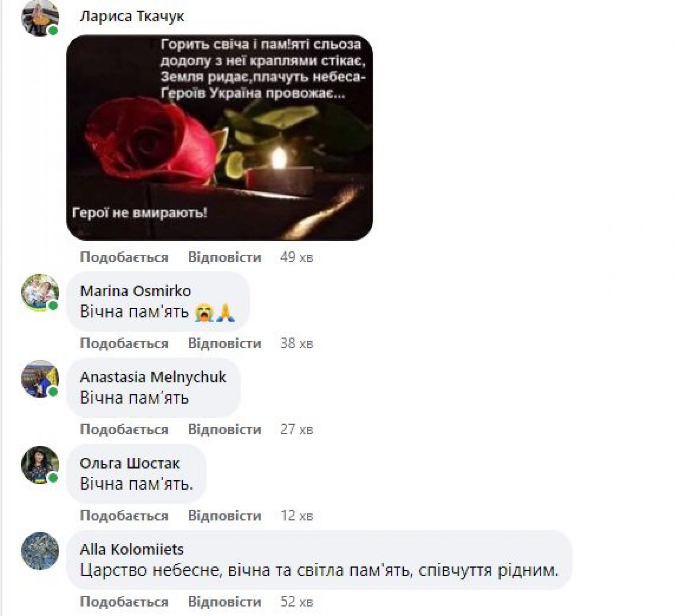679x616 pixels.
Task: Click the name Ольга Шостак
Action: coord(130,463)
